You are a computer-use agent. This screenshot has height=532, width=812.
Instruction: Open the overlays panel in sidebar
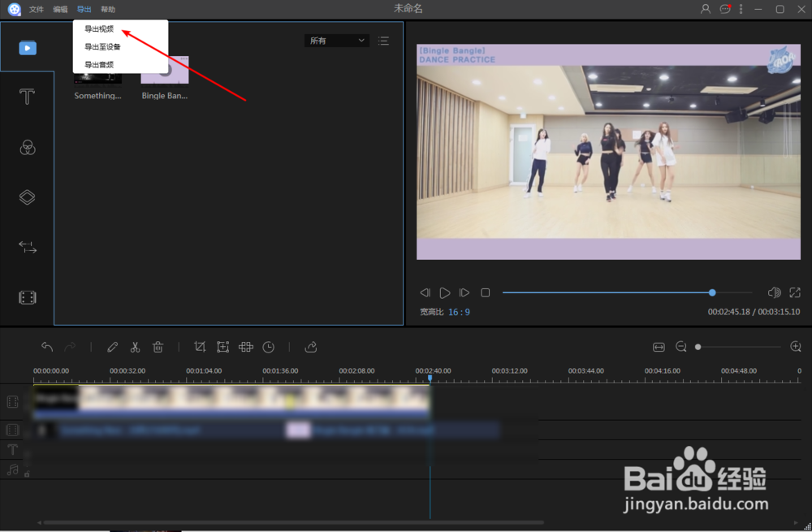pyautogui.click(x=27, y=197)
